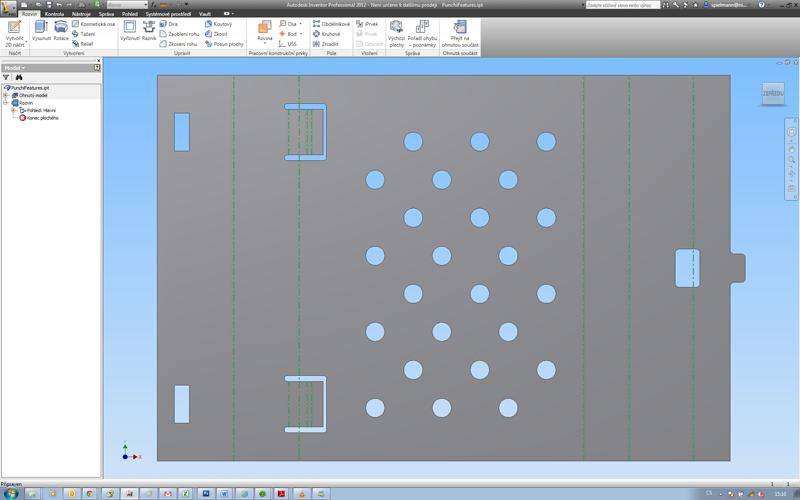Select the Obdélníkové pattern tool
Image resolution: width=800 pixels, height=500 pixels.
332,24
